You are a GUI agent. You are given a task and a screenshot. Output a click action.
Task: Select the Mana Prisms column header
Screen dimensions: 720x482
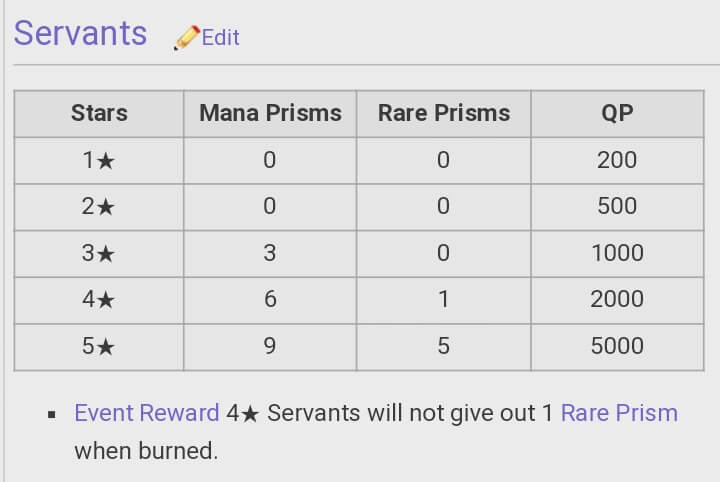(270, 114)
